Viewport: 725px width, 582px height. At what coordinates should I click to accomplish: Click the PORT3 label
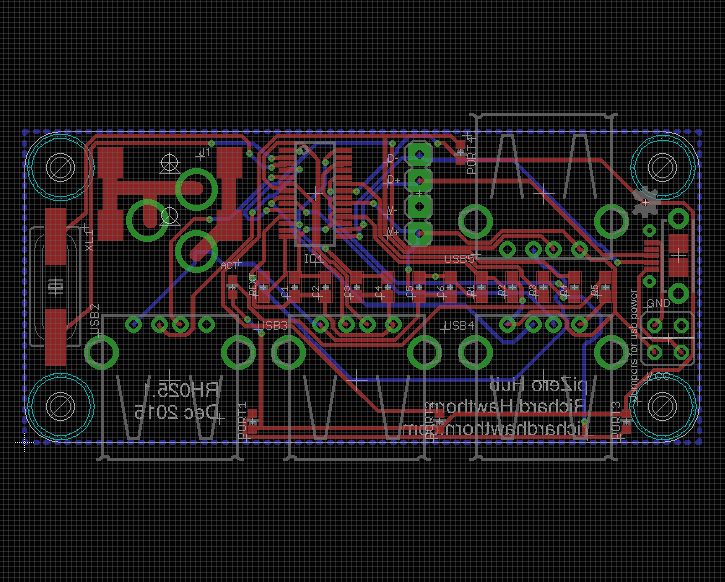[616, 420]
